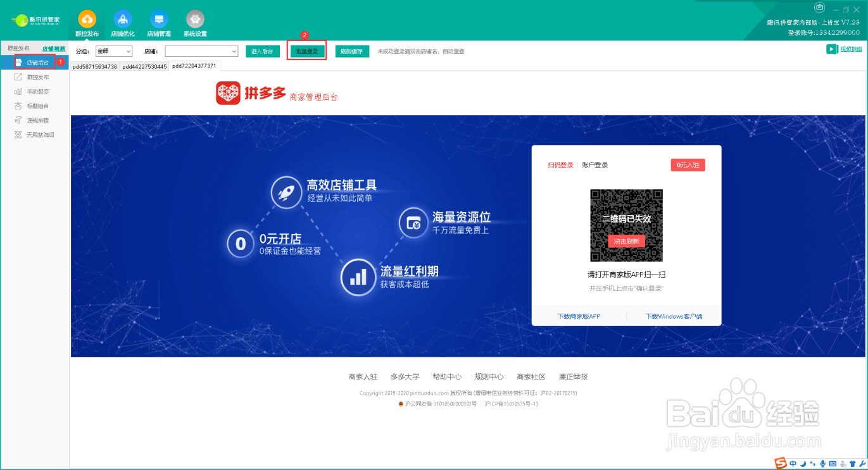Click 点击刷新 on the expired QR code

tap(626, 241)
